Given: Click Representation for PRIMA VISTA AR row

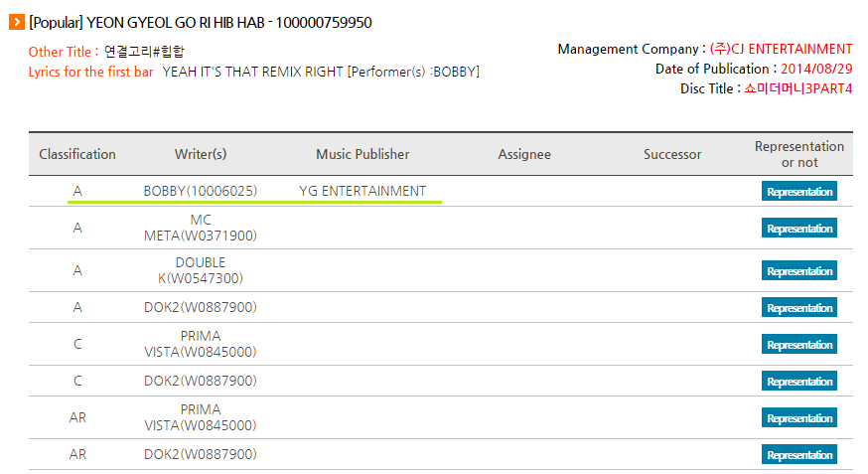Looking at the screenshot, I should (798, 418).
